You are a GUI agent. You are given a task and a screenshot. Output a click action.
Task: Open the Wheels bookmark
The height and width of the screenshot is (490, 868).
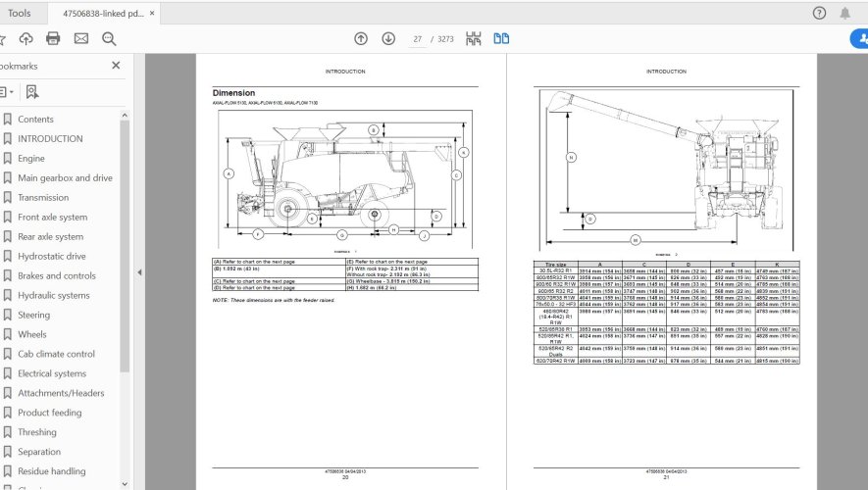coord(32,334)
